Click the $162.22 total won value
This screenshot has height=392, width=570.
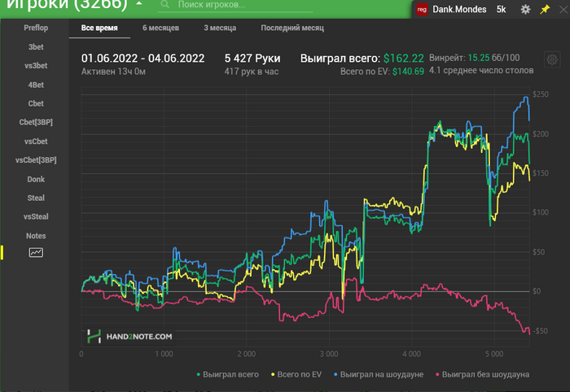[x=404, y=59]
